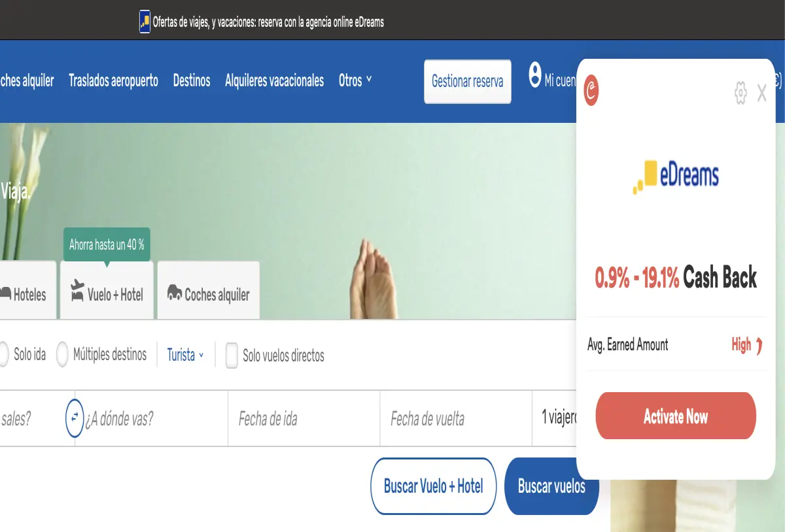The height and width of the screenshot is (532, 785).
Task: Click the Gestionar reserva button
Action: tap(467, 82)
